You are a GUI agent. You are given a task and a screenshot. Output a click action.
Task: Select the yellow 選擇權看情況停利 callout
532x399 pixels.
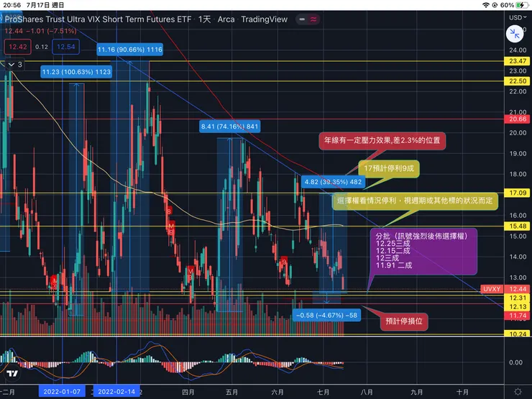pos(415,201)
